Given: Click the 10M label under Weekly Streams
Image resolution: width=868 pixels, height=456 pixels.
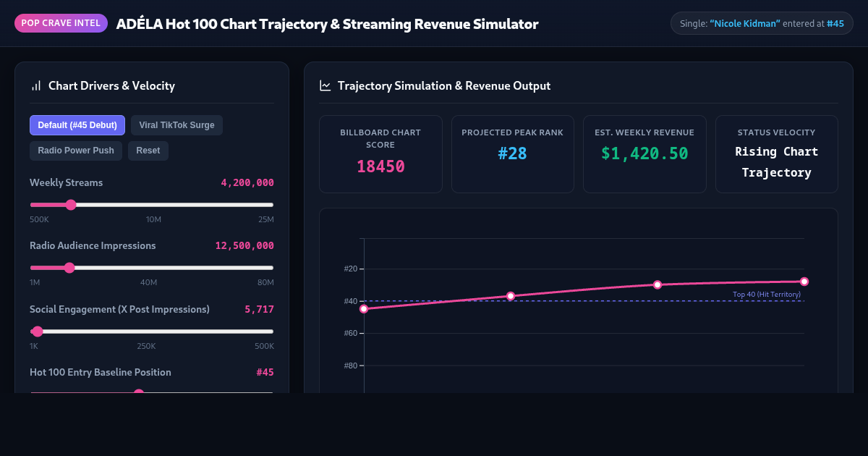Looking at the screenshot, I should [x=153, y=219].
